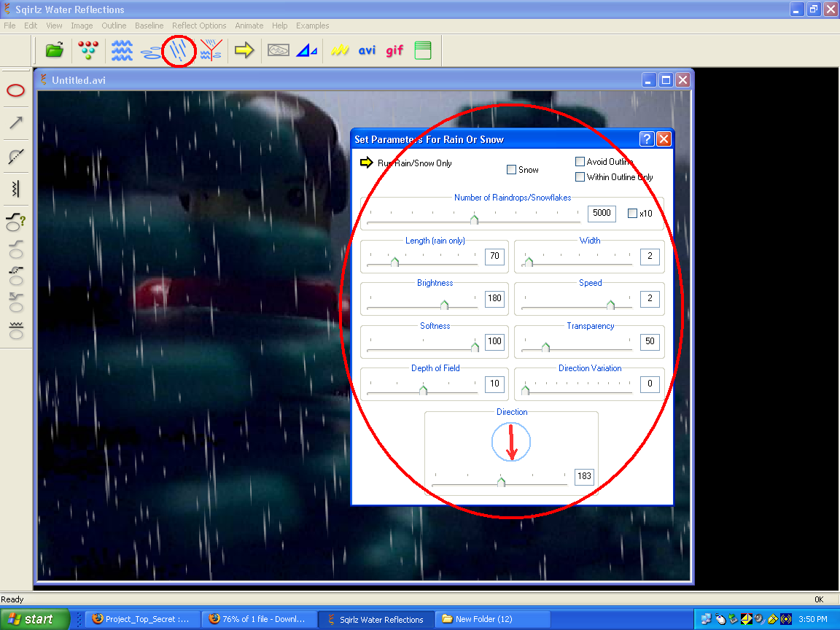
Task: Select the red ellipse outline tool
Action: (15, 90)
